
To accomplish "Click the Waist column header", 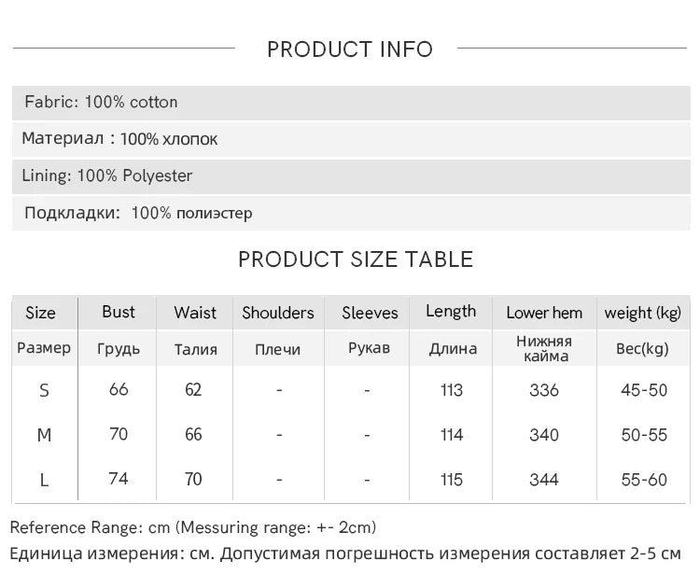I will coord(195,313).
